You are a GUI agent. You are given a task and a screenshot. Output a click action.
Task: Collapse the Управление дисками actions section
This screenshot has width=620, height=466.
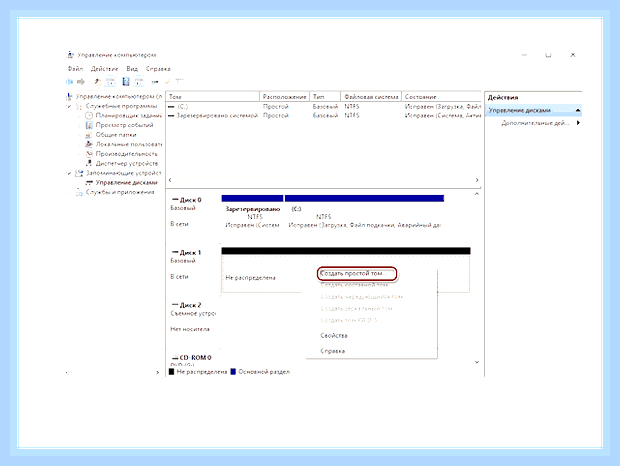pos(578,110)
